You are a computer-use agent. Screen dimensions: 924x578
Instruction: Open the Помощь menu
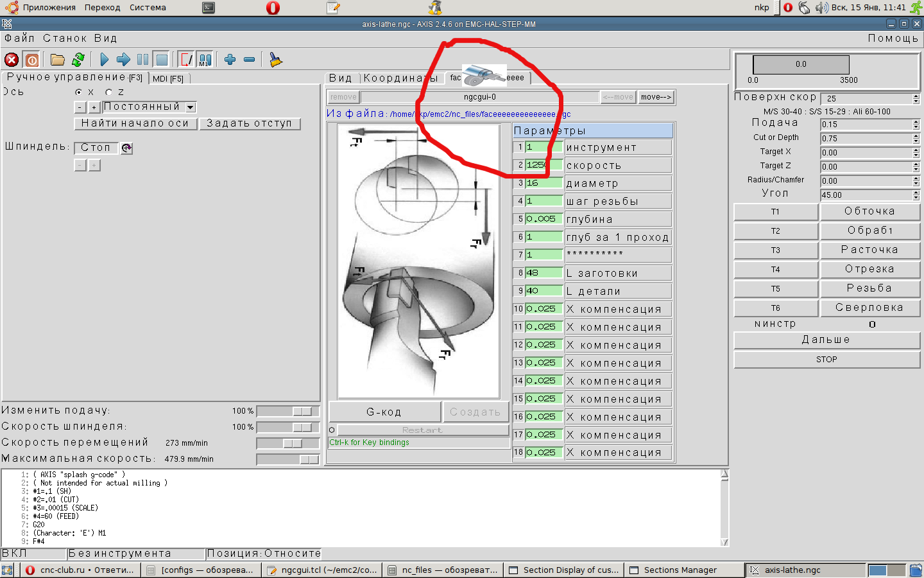pos(893,39)
